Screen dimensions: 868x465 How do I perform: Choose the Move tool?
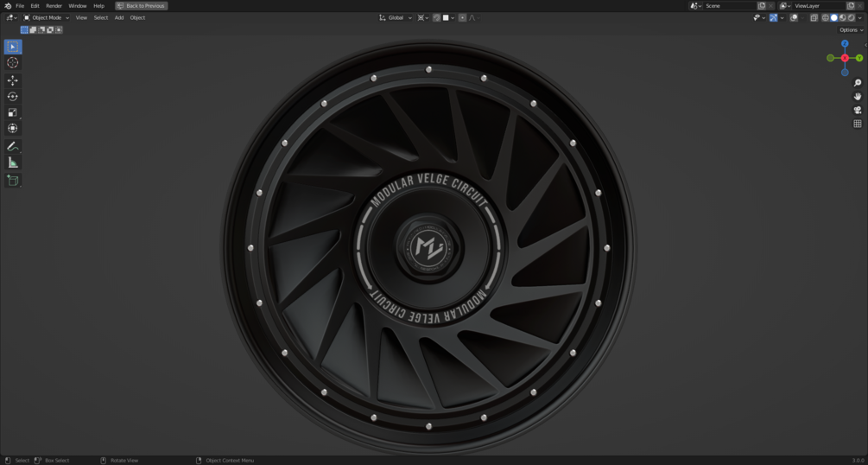(13, 80)
